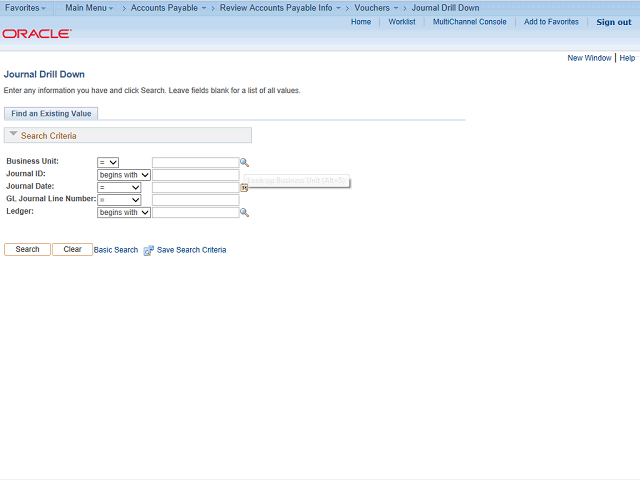Screen dimensions: 640x480
Task: Collapse the Search Criteria section
Action: [13, 134]
